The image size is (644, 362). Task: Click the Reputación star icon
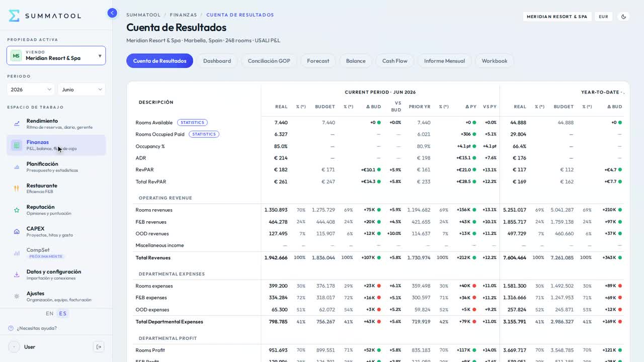pos(17,210)
